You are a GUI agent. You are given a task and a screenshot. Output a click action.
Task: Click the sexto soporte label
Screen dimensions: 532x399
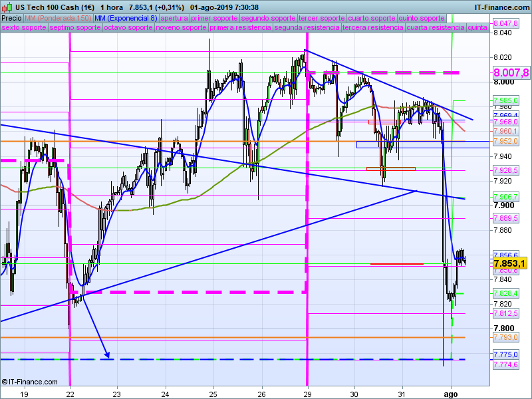point(24,27)
